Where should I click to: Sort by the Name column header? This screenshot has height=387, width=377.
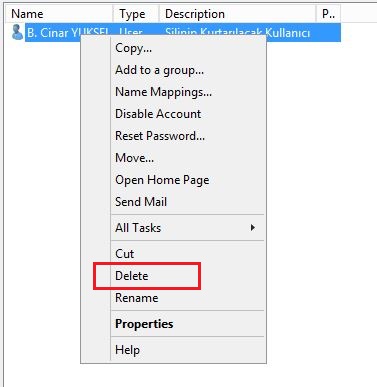click(59, 14)
